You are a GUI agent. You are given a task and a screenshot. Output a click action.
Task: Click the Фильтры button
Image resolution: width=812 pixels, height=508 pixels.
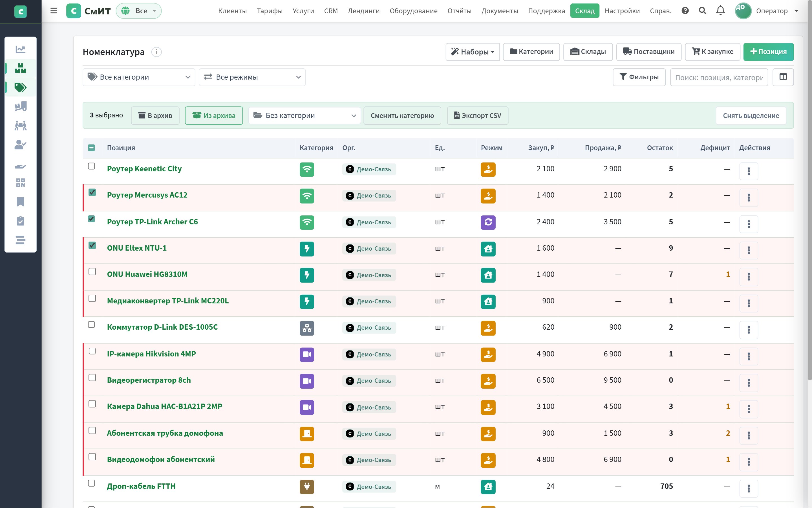(639, 77)
